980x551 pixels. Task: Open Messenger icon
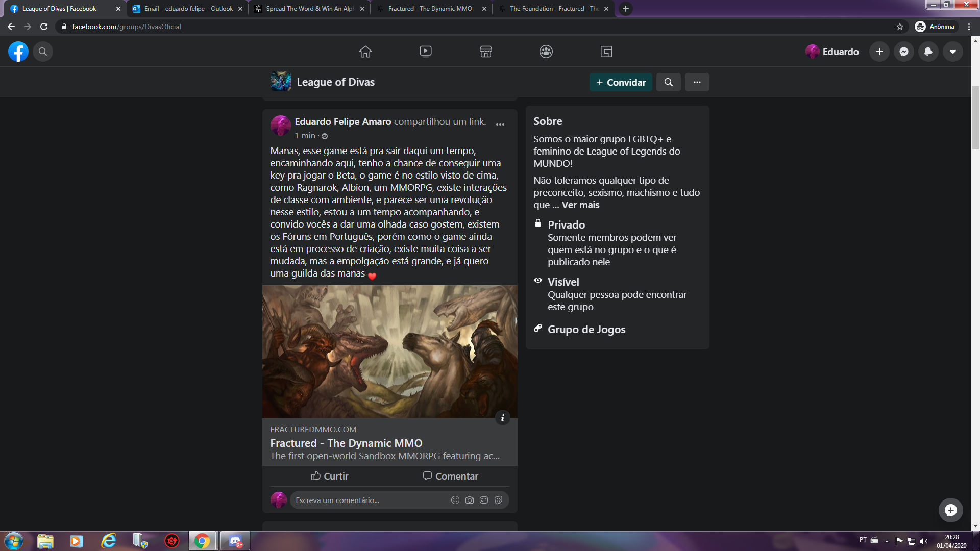coord(904,52)
